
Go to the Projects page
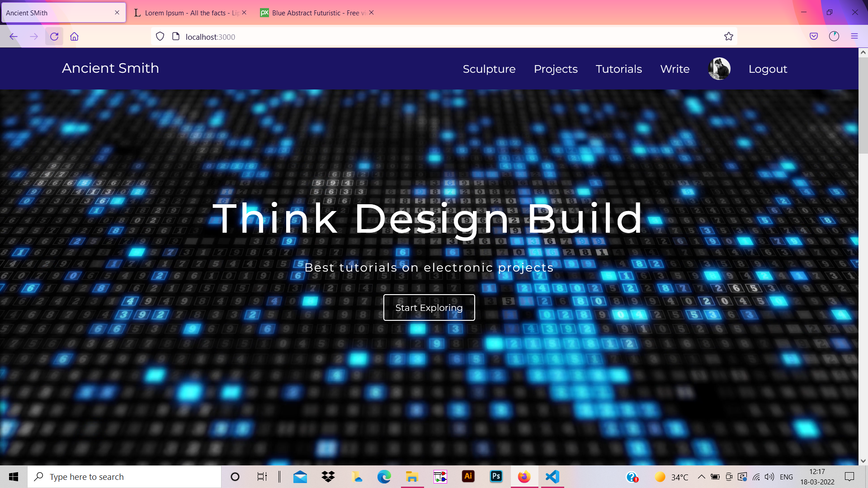(x=556, y=69)
